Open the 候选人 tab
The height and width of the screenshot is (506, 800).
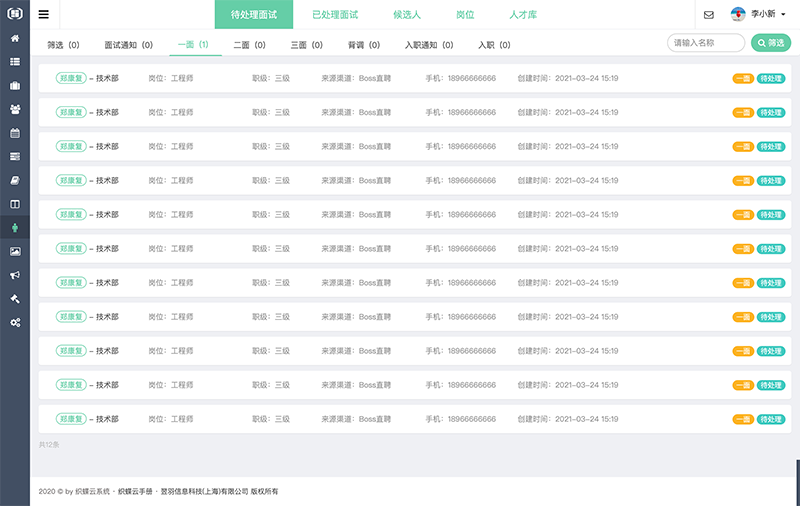point(407,15)
